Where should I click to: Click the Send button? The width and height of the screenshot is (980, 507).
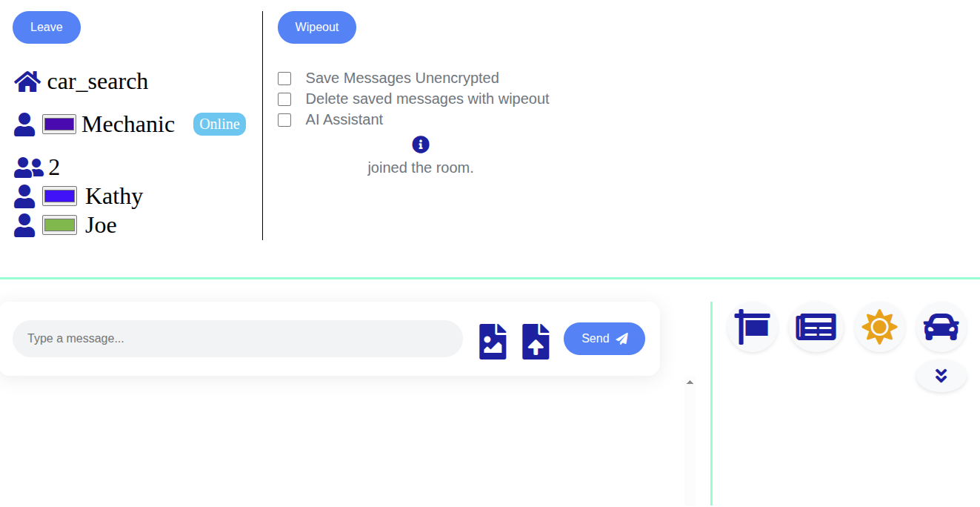(604, 338)
